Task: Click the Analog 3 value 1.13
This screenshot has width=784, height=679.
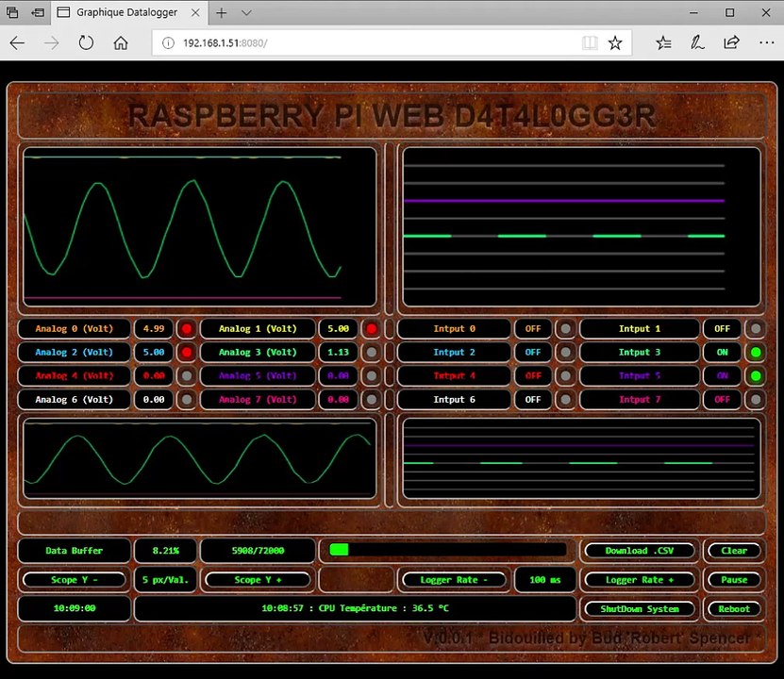Action: (338, 353)
